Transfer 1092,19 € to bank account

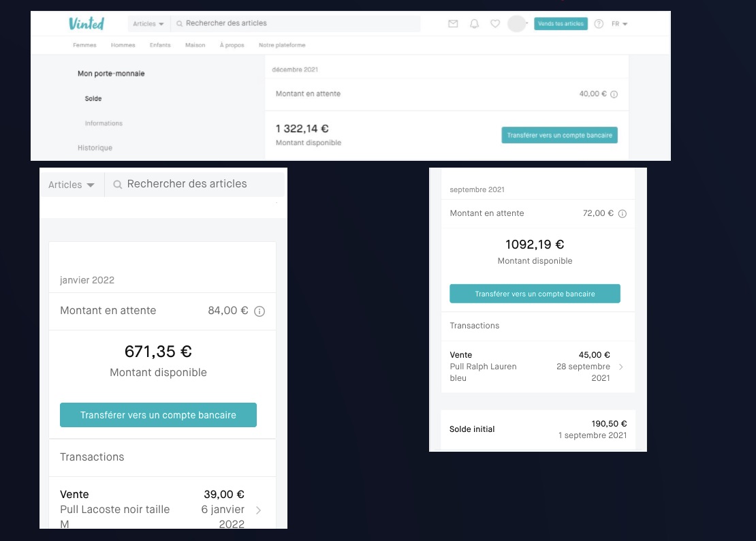[x=535, y=294]
